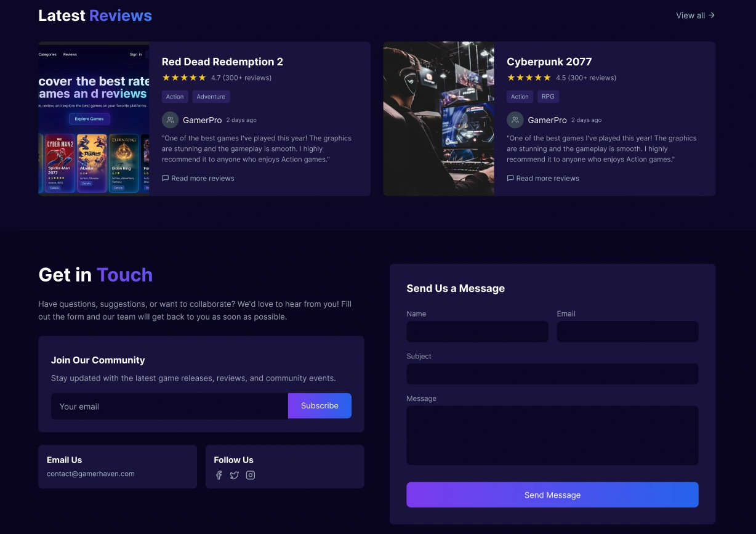This screenshot has height=534, width=756.
Task: Click GamerPro avatar on Cyberpunk 2077 review
Action: (x=515, y=120)
